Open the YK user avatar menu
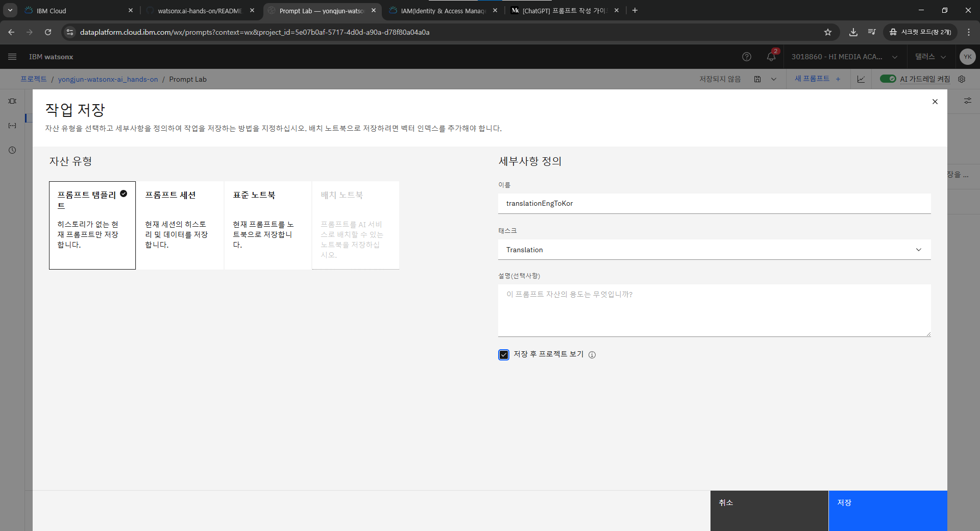The image size is (980, 531). 967,57
